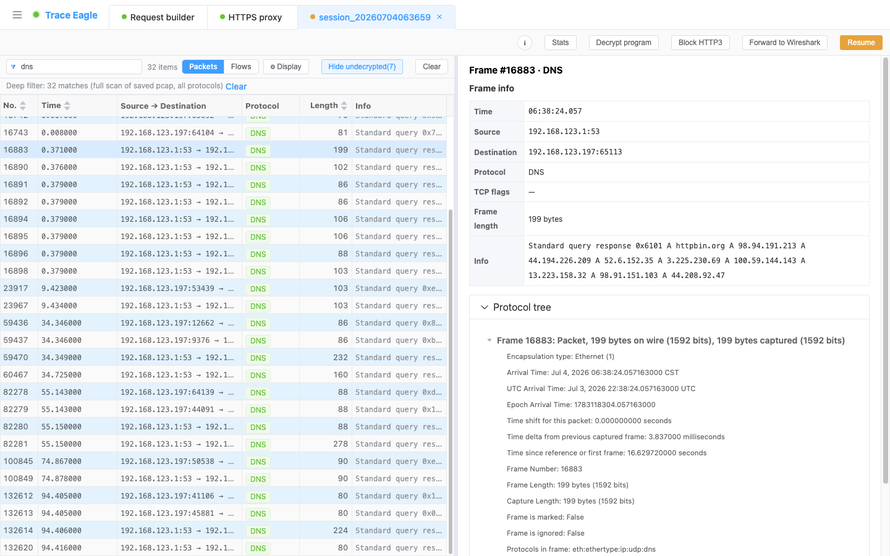Select packet row 16894
This screenshot has height=556, width=890.
coord(223,219)
